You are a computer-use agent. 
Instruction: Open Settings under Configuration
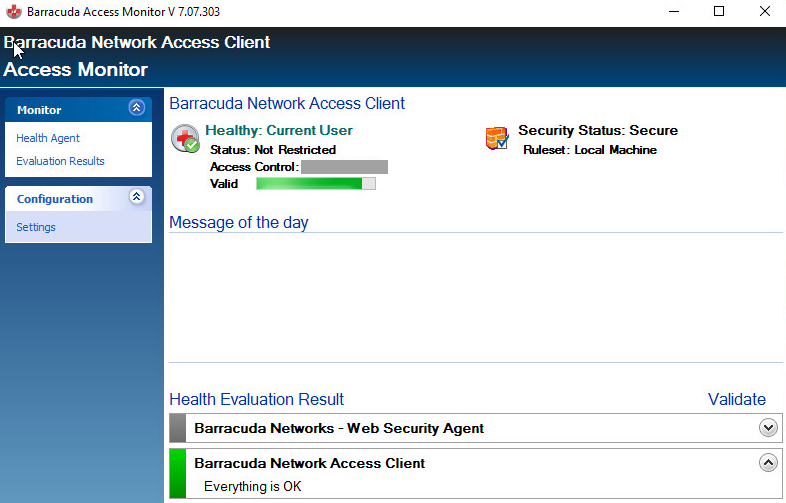[x=36, y=227]
